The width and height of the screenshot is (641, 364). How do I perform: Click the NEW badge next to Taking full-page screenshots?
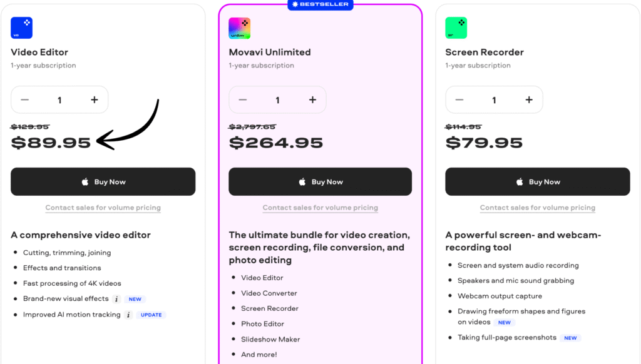(570, 337)
